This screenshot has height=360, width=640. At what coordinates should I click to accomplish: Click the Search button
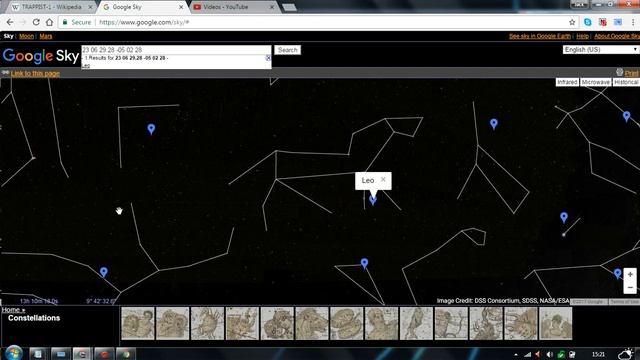click(287, 50)
